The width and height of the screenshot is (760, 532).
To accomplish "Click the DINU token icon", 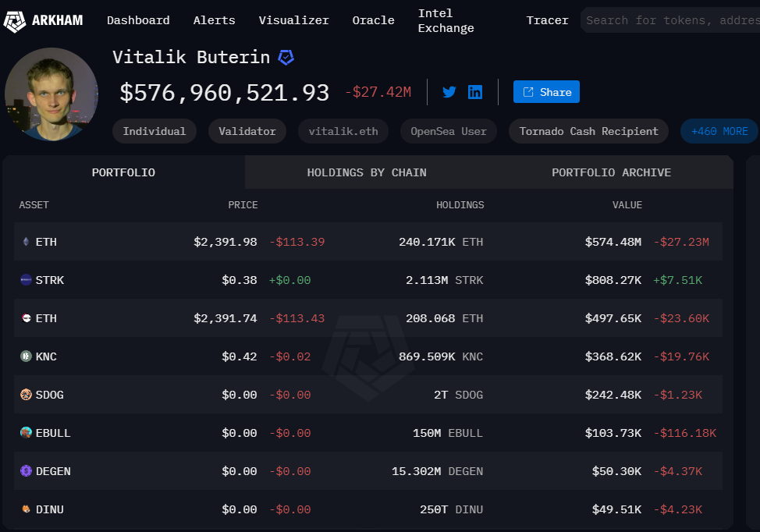I will 26,509.
